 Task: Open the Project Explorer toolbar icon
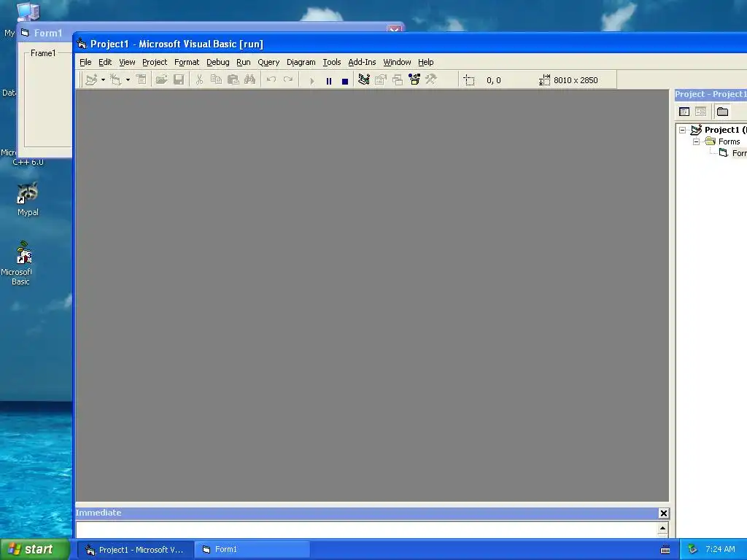(x=364, y=79)
